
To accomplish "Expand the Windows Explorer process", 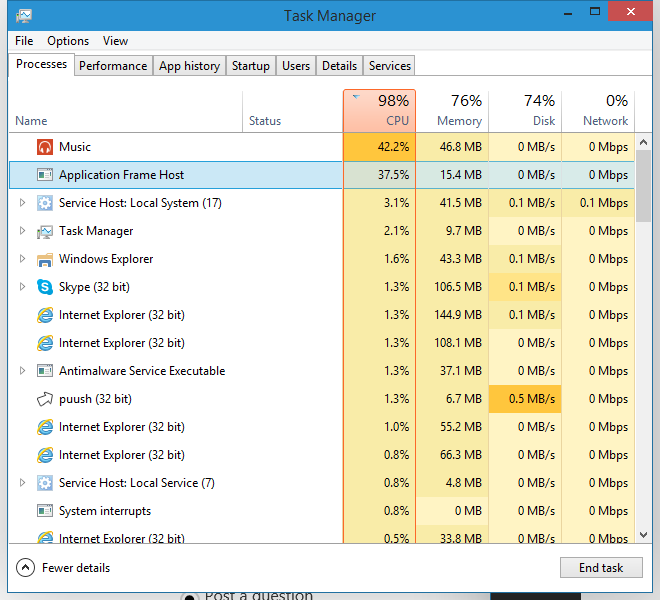I will point(22,259).
